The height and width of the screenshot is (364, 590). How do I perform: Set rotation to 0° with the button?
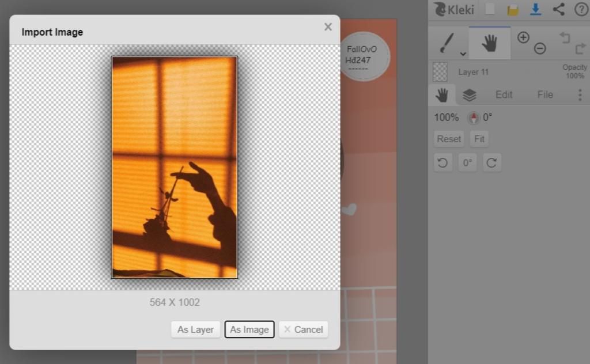pos(467,163)
